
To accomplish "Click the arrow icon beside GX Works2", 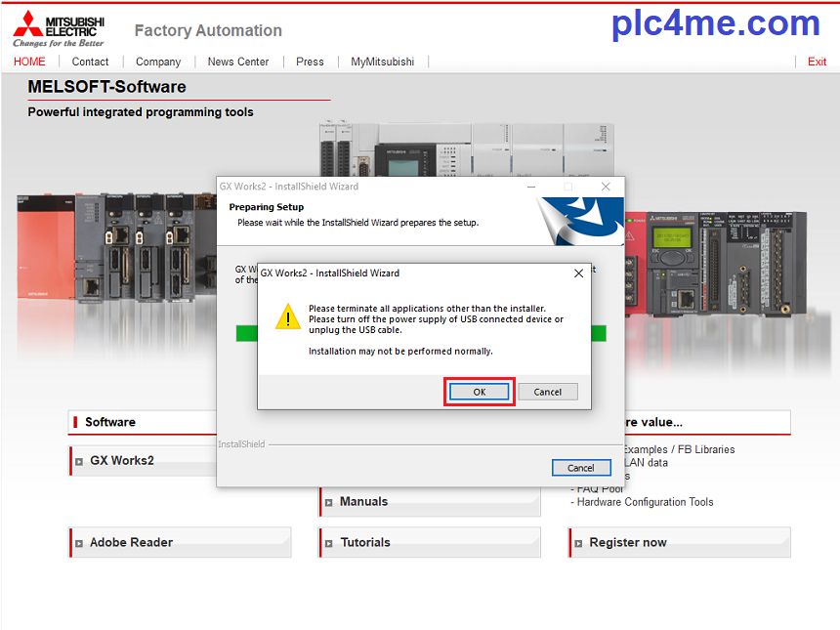I will [x=78, y=461].
